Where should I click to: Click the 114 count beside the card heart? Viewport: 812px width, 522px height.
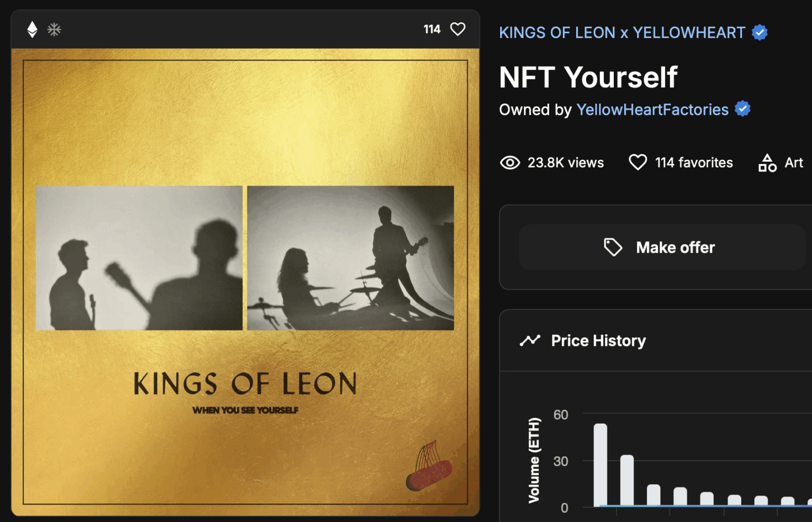tap(432, 30)
